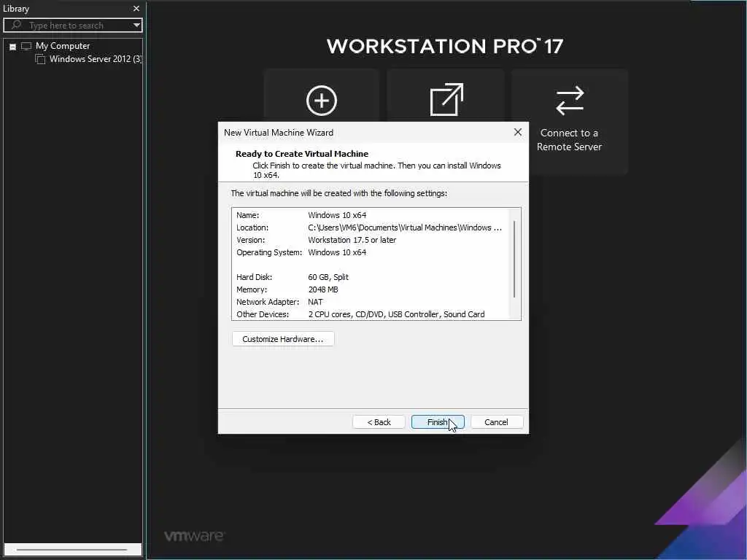The height and width of the screenshot is (560, 747).
Task: Click the Library panel title
Action: 16,9
